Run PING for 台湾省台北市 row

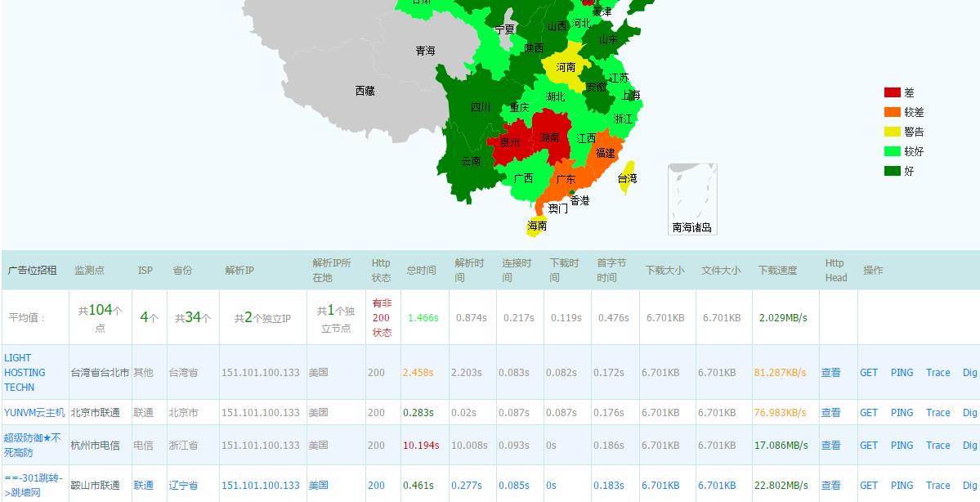(902, 373)
